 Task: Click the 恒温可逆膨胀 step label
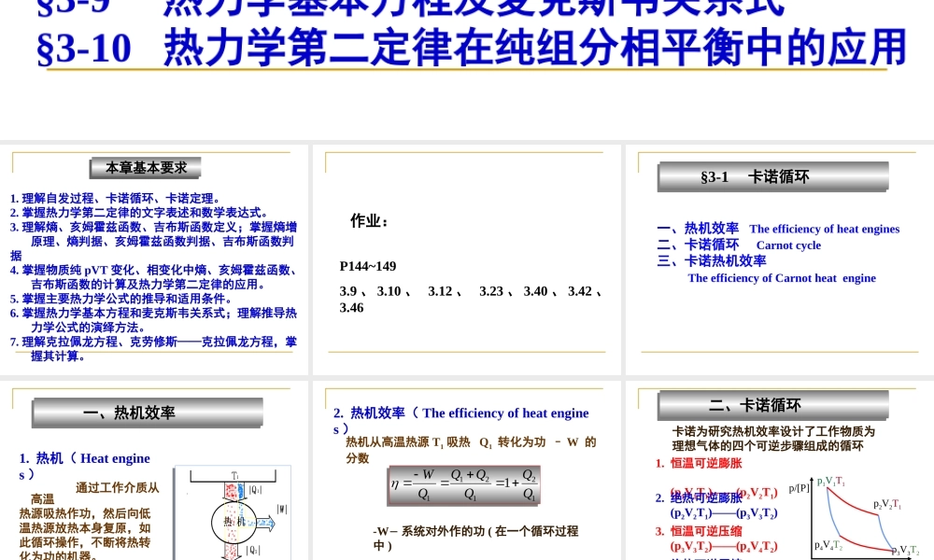pyautogui.click(x=705, y=463)
